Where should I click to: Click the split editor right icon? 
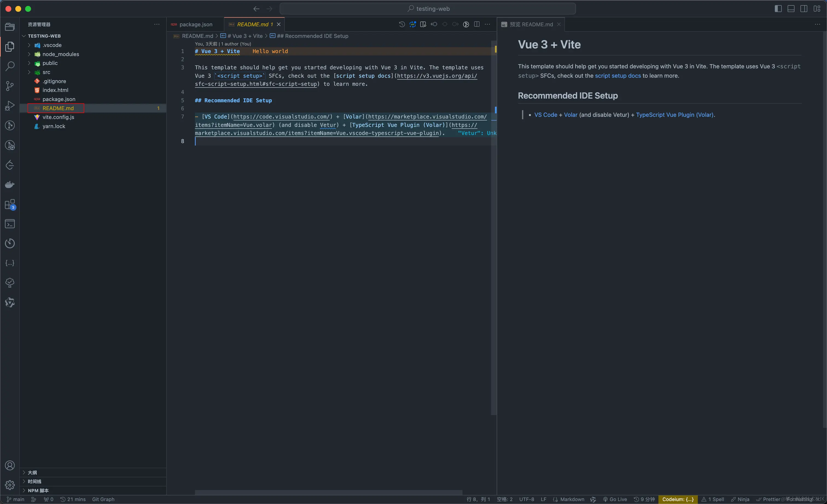(477, 24)
